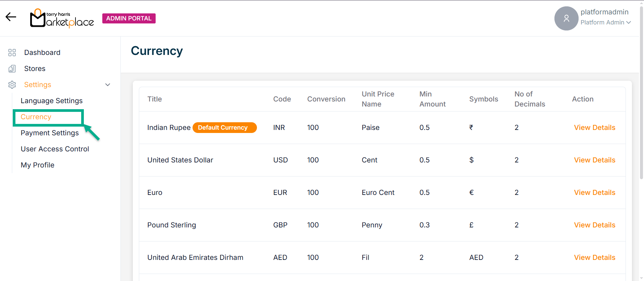View Details for Pound Sterling
Screen dimensions: 644x281
(x=594, y=225)
